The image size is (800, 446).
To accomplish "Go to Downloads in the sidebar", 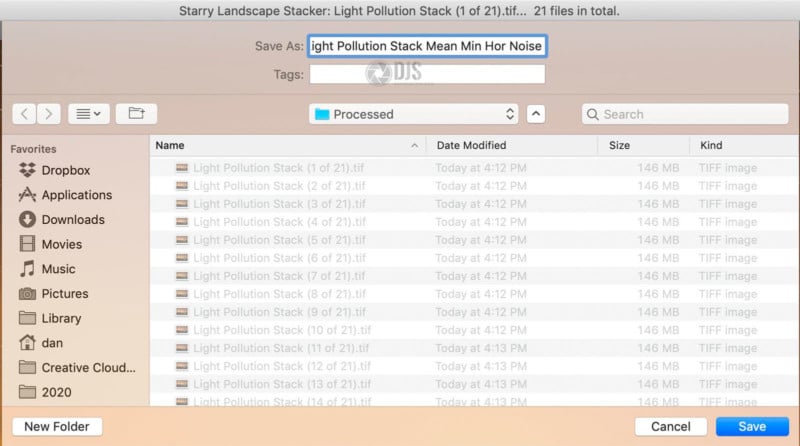I will [x=72, y=220].
